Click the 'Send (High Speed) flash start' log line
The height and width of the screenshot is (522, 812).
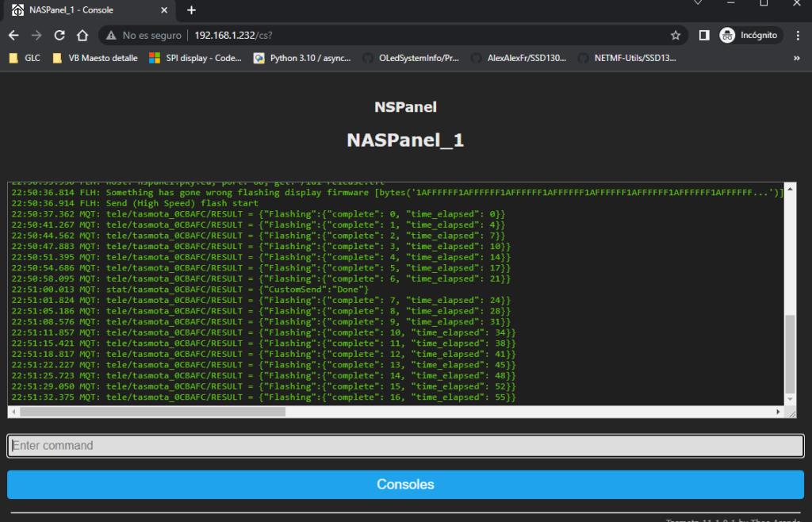tap(135, 203)
